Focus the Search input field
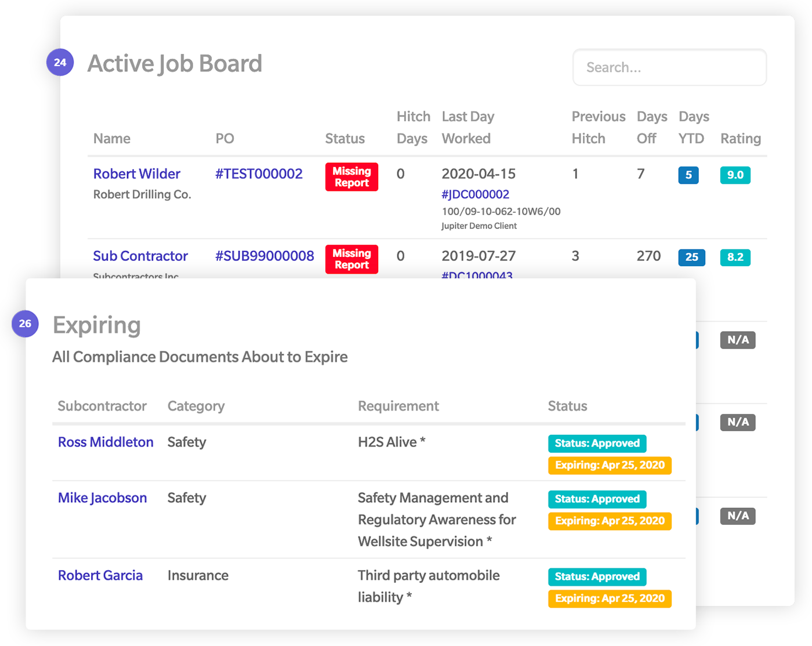The image size is (812, 646). click(669, 67)
